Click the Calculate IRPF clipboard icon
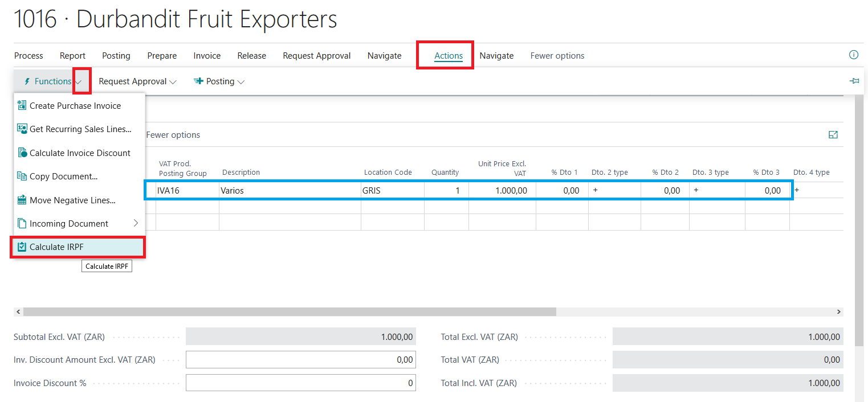Viewport: 868px width, 402px height. (x=22, y=247)
